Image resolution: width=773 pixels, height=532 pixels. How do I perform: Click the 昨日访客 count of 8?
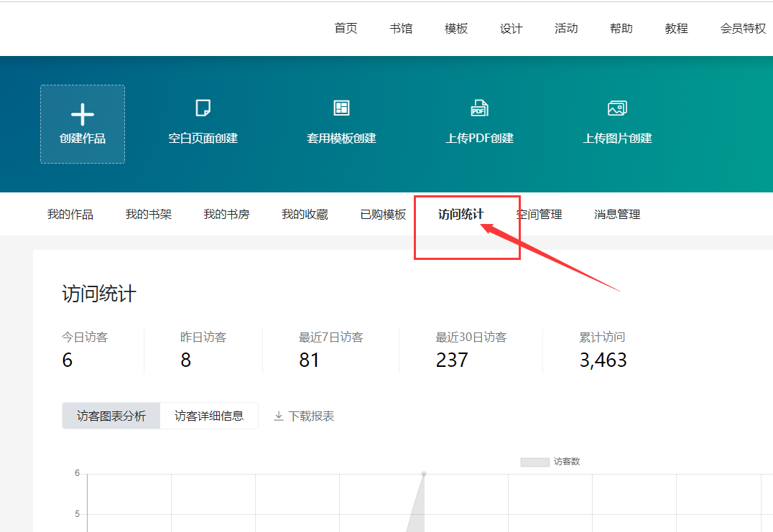click(x=185, y=360)
